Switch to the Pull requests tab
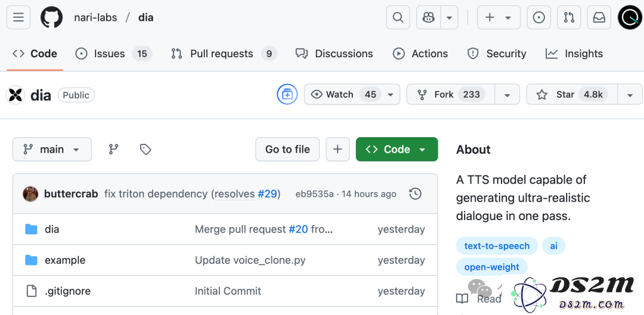 [224, 54]
